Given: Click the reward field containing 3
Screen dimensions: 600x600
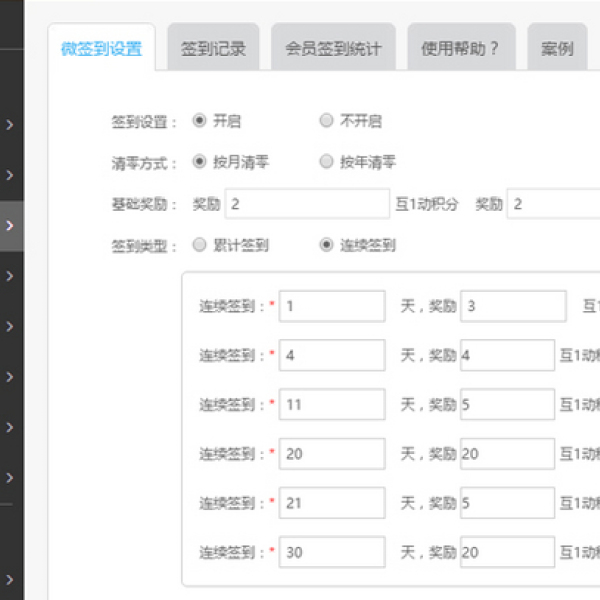Looking at the screenshot, I should [x=512, y=306].
